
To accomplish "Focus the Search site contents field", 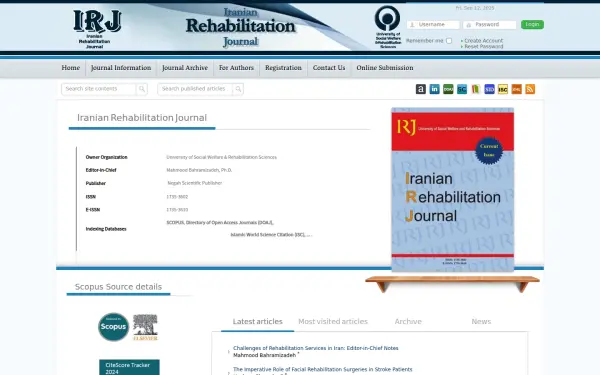I will [99, 89].
